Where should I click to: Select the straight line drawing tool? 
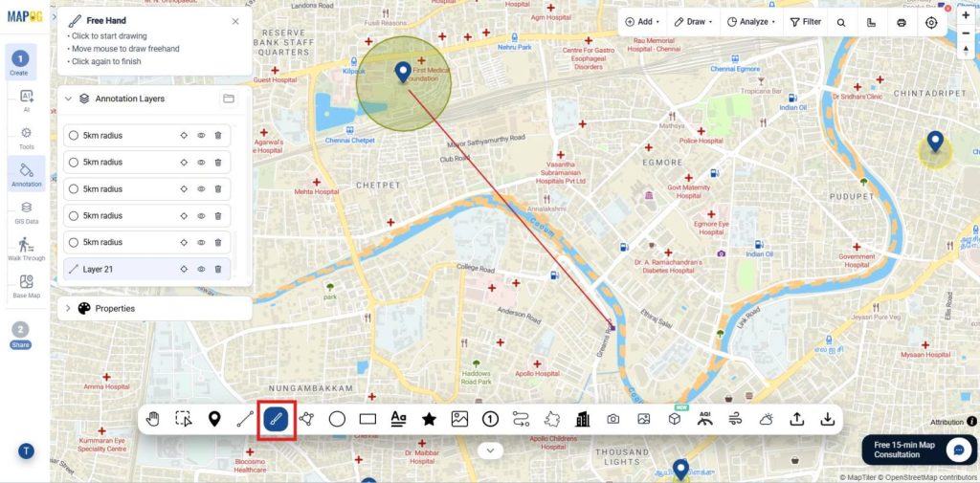pos(245,419)
